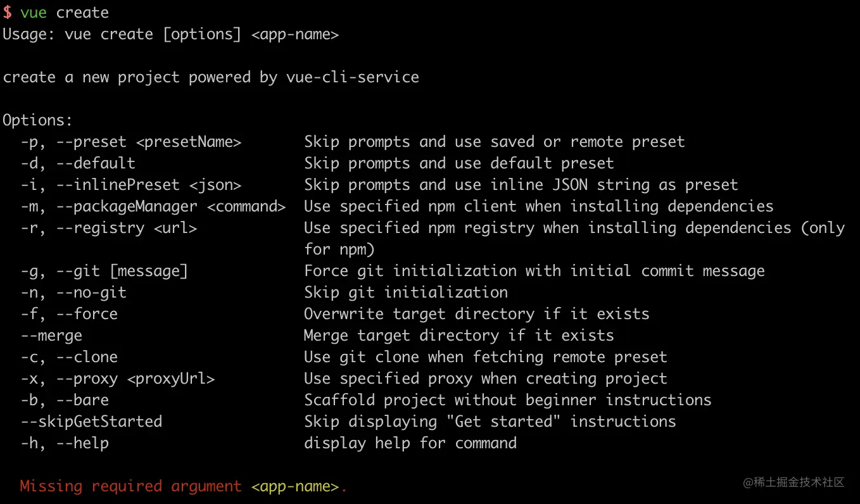Click the '--skipGetStarted' option text

(x=91, y=422)
